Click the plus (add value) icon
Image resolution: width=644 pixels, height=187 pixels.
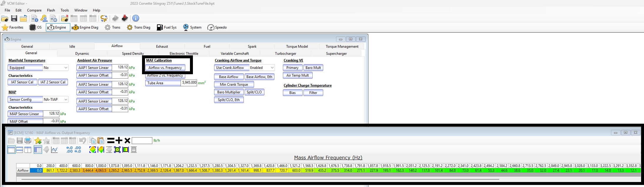coord(119,140)
